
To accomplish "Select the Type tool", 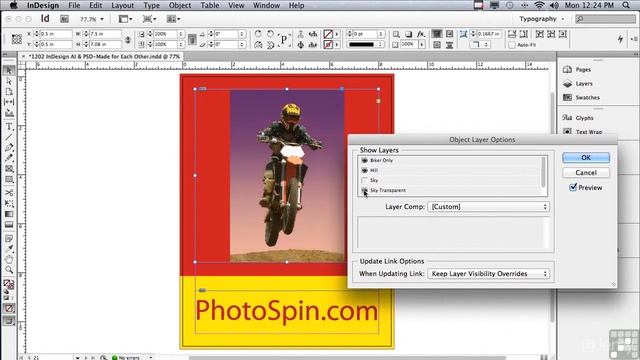I will point(9,127).
